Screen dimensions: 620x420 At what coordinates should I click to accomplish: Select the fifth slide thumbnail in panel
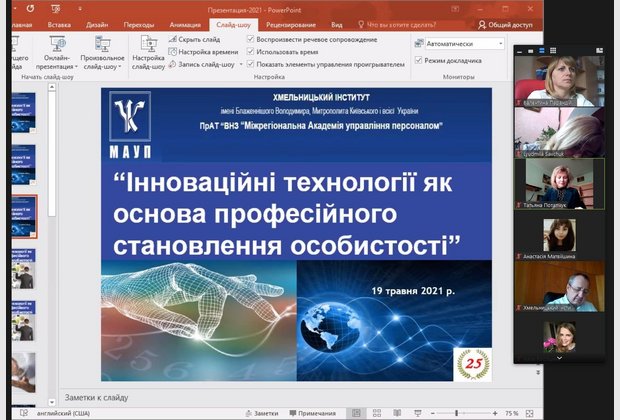[x=23, y=321]
